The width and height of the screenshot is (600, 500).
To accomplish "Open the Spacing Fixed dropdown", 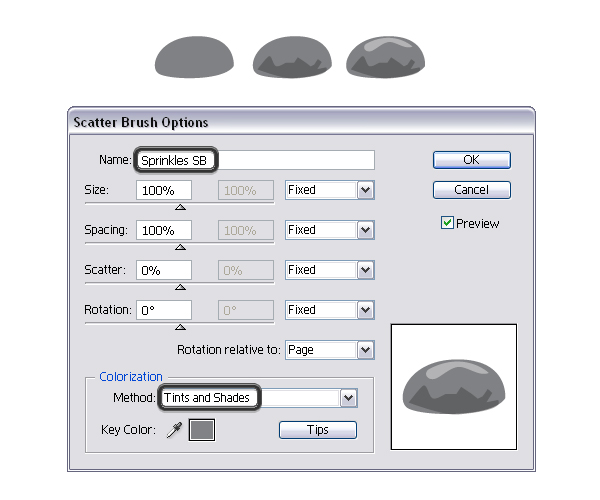I will pos(329,230).
